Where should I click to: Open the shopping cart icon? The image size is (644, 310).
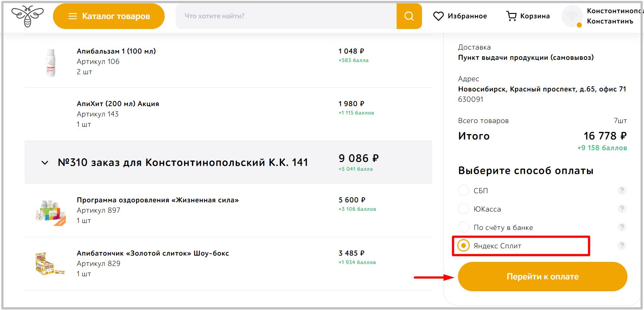[511, 16]
